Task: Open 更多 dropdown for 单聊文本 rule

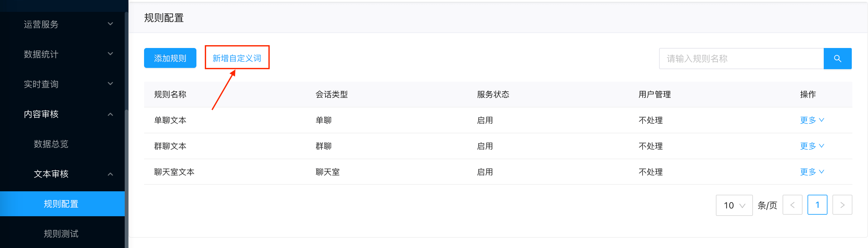Action: [x=812, y=120]
